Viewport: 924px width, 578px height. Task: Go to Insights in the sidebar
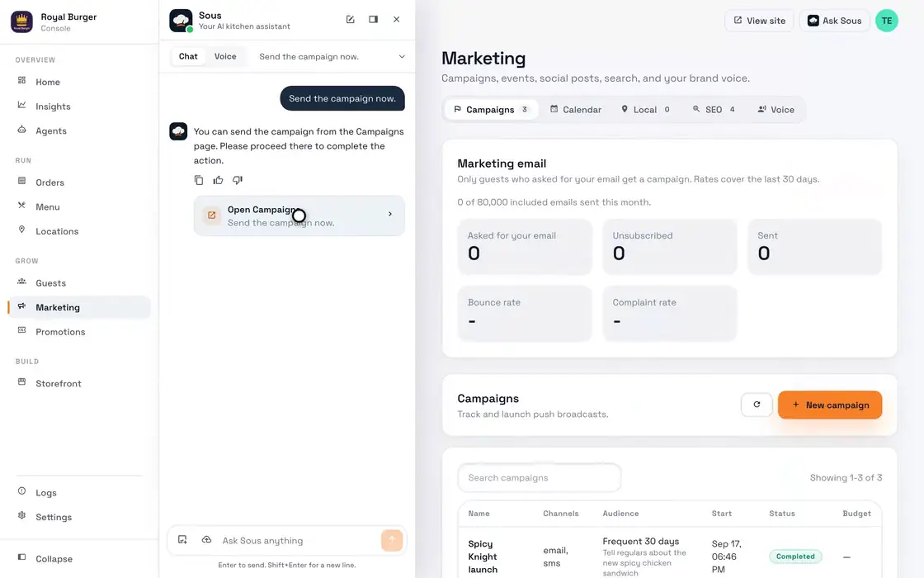point(79,107)
